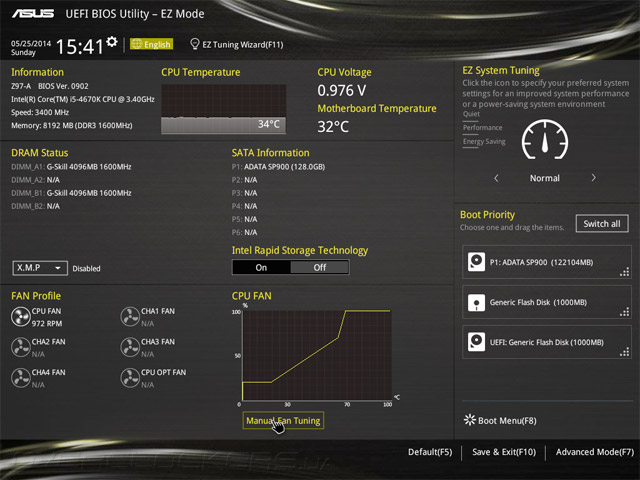Click the Speed: 3400 MHz text
The height and width of the screenshot is (480, 640).
(x=40, y=112)
